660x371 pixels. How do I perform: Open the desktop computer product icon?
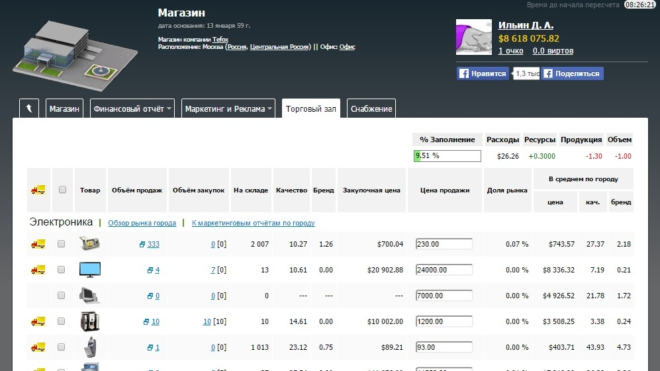[90, 296]
